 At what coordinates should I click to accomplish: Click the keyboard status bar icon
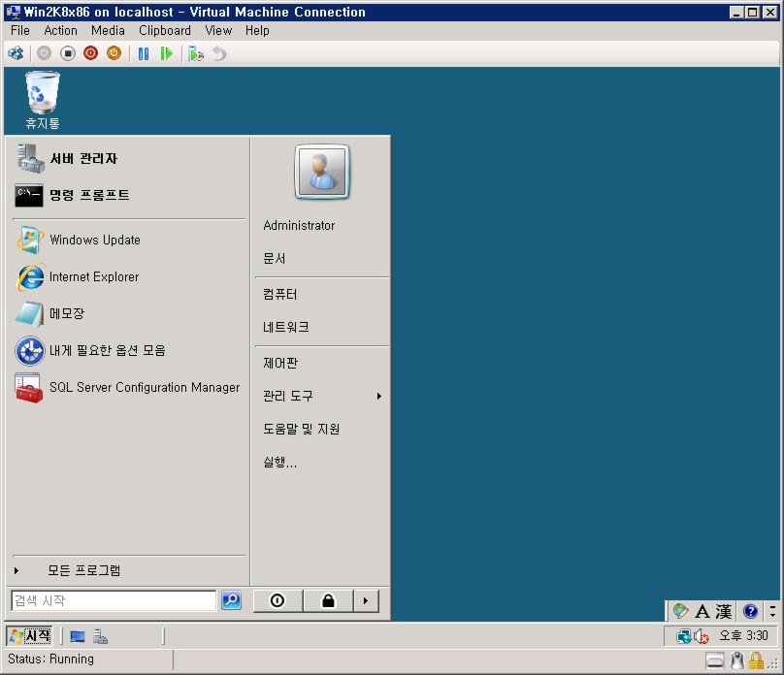tap(715, 661)
